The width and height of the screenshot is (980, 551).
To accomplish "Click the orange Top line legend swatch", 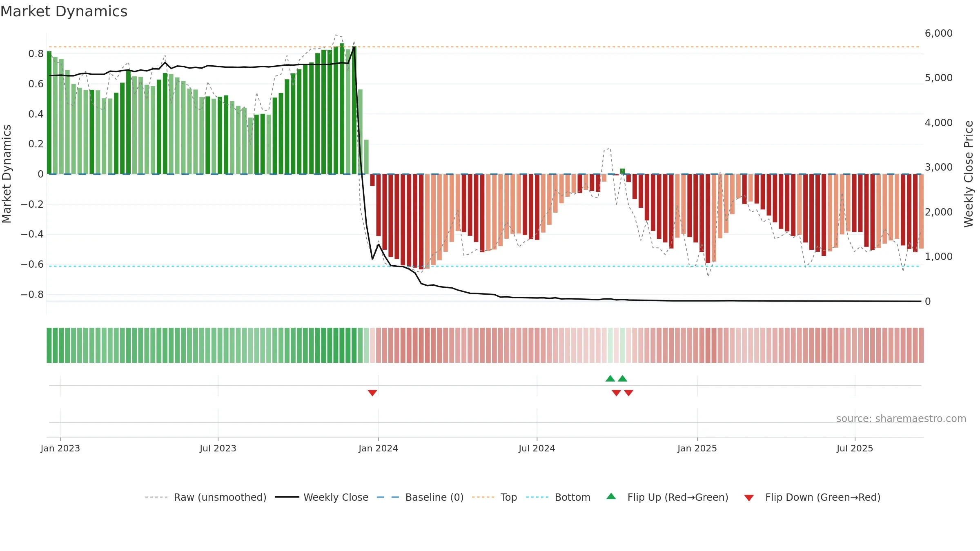I will [483, 497].
